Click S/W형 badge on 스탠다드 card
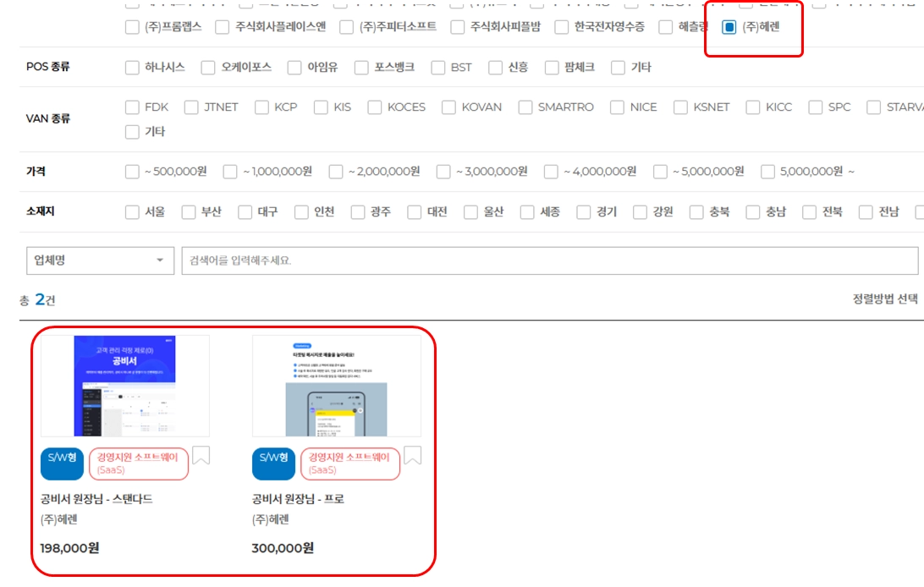 (x=62, y=464)
